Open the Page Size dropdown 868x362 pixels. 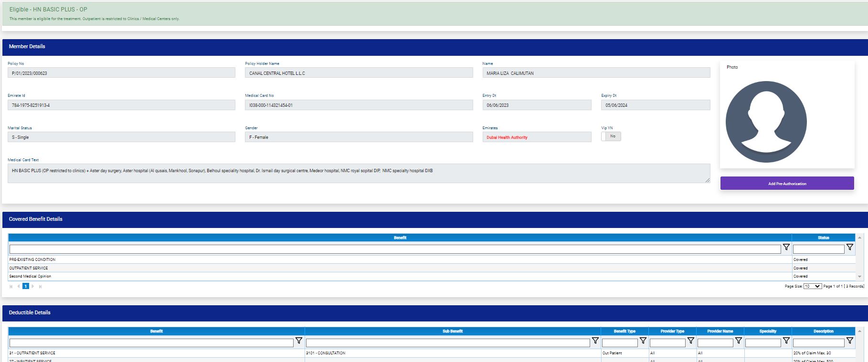812,286
